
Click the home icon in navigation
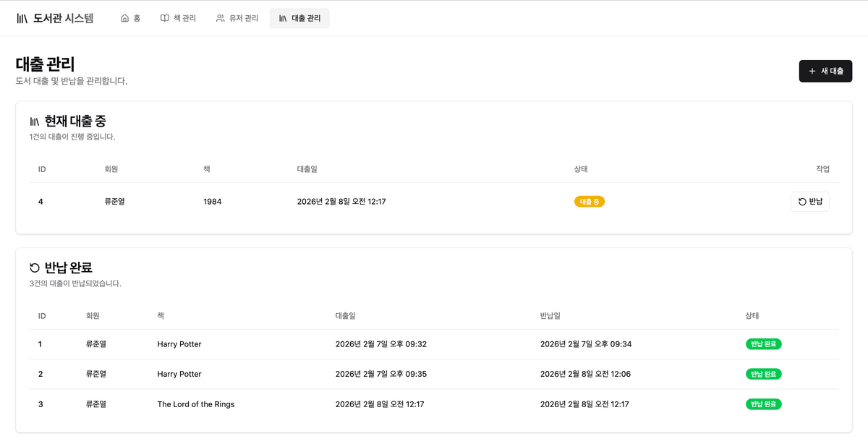click(124, 19)
